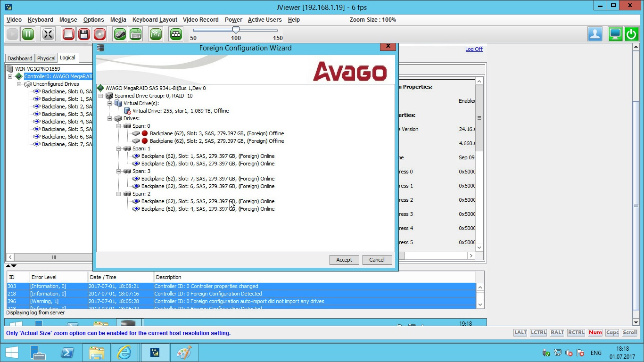This screenshot has height=362, width=644.
Task: Open the floppy disk media icon
Action: pyautogui.click(x=84, y=34)
